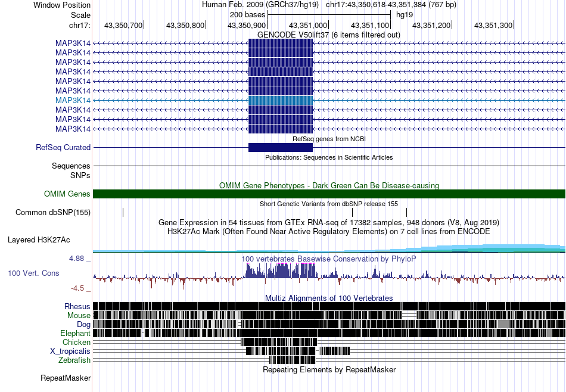This screenshot has height=392, width=566.
Task: Click the Elephant species label
Action: (75, 334)
